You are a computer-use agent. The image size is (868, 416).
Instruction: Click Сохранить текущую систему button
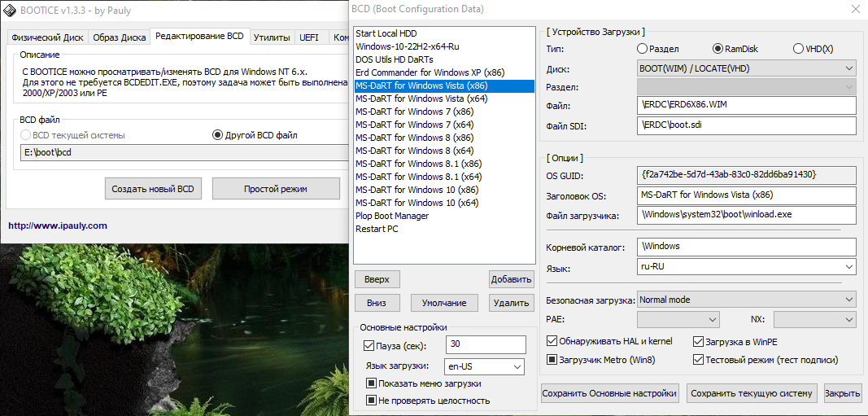pos(752,393)
